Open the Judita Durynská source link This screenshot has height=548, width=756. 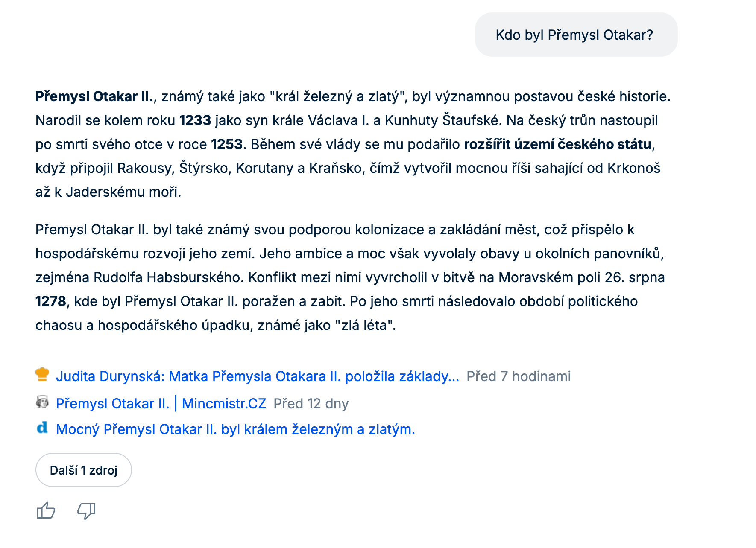tap(257, 376)
